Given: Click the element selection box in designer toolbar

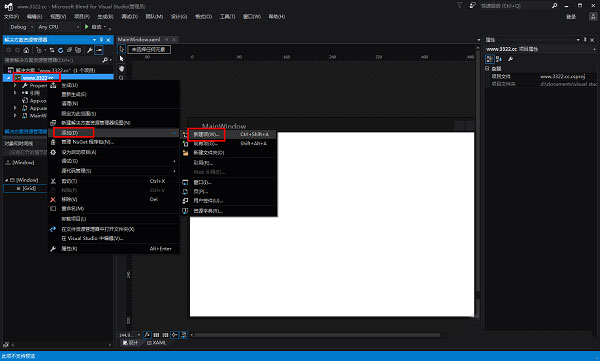Looking at the screenshot, I should pyautogui.click(x=149, y=49).
